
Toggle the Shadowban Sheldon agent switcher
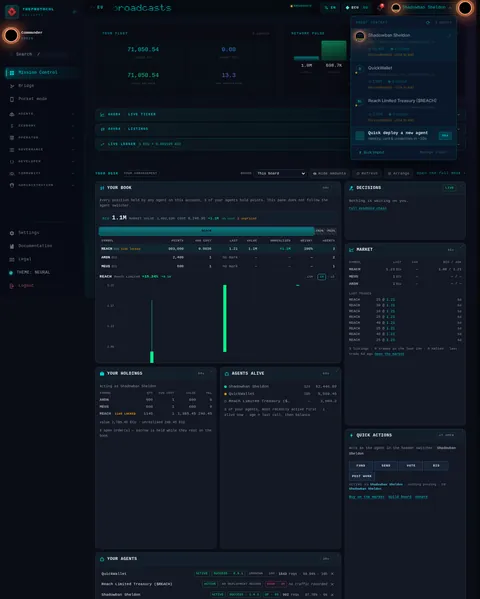point(423,7)
